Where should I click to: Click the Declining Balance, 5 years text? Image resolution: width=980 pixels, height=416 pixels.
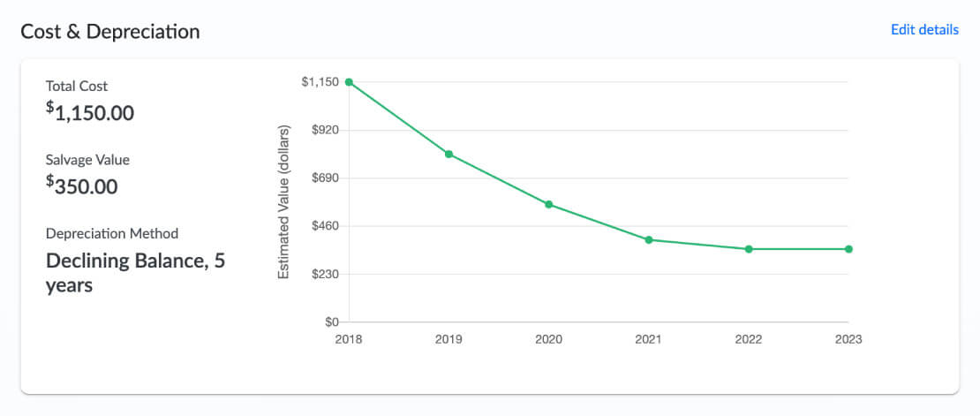pyautogui.click(x=135, y=273)
